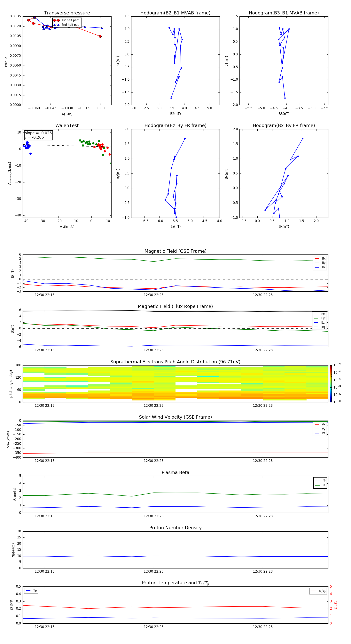Select the 'Vz' legend entry in velocity plot
351x644 pixels.
(x=320, y=433)
